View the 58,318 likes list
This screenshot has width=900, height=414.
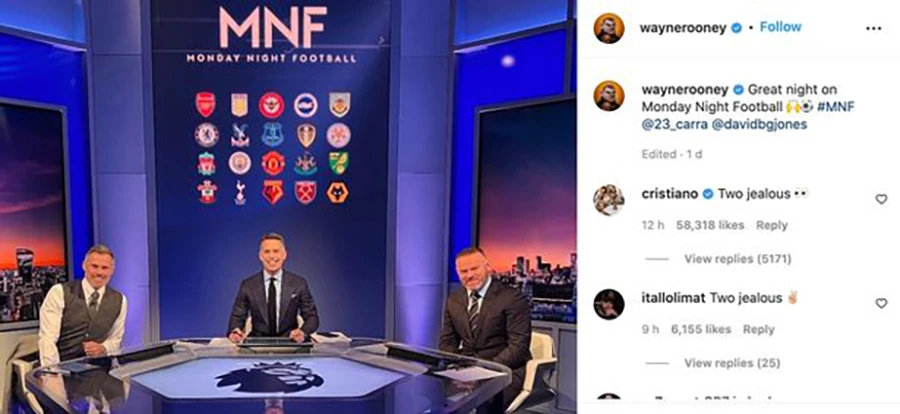(x=710, y=226)
